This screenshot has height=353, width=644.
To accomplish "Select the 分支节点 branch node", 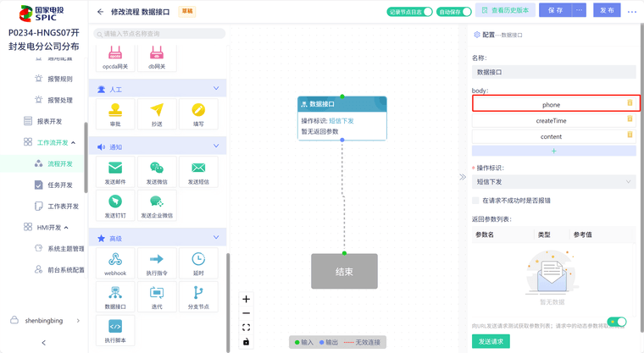I will tap(198, 297).
